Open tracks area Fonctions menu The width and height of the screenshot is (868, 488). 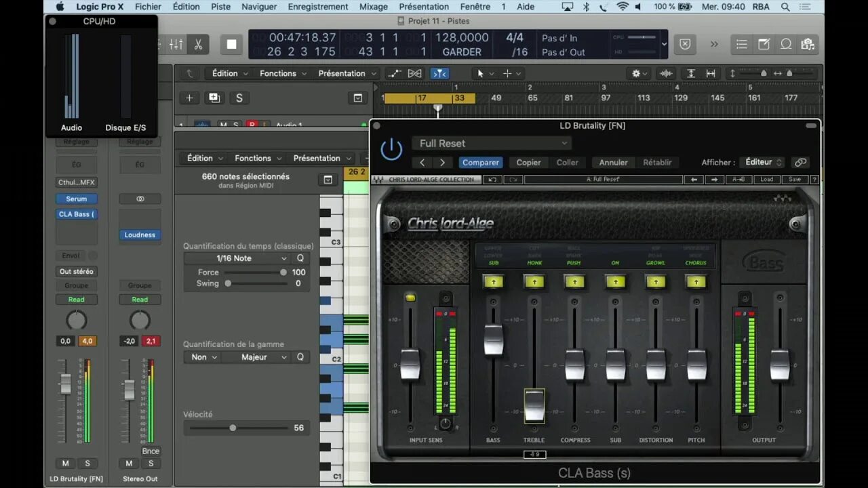pos(283,73)
